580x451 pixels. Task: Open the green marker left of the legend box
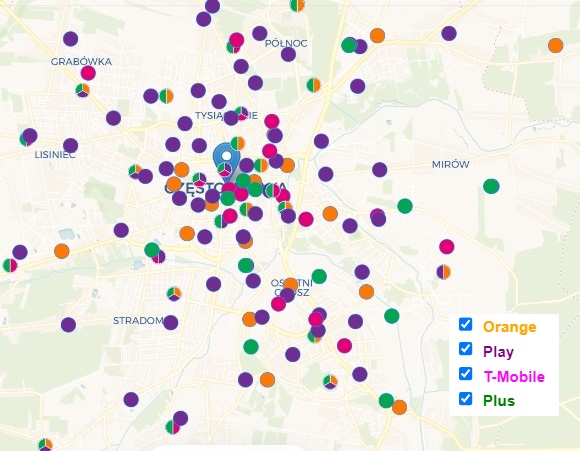point(391,316)
